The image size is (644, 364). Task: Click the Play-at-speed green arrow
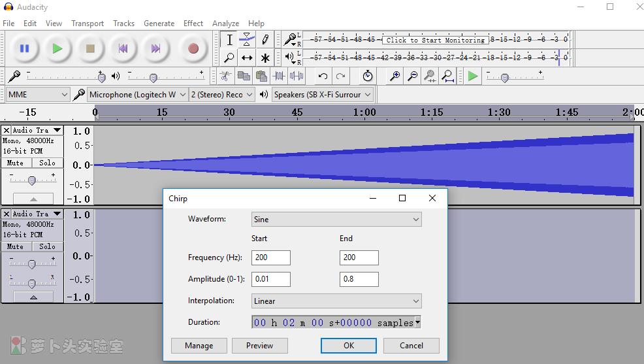(x=473, y=76)
